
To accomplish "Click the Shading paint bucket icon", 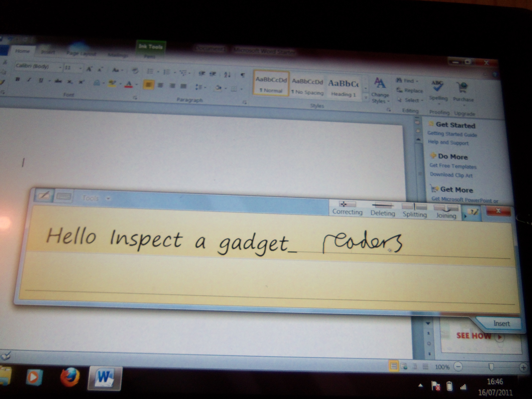I will [x=218, y=88].
